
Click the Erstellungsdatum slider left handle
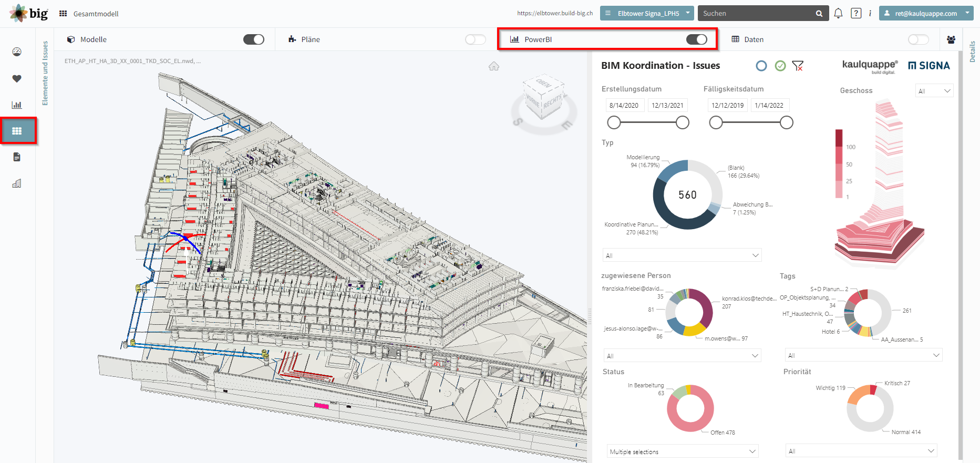pos(614,122)
